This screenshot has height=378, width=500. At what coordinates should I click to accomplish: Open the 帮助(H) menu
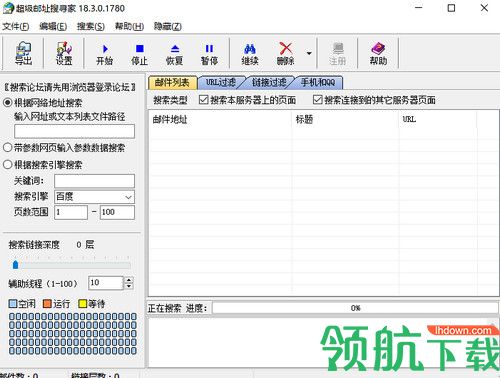tap(129, 26)
